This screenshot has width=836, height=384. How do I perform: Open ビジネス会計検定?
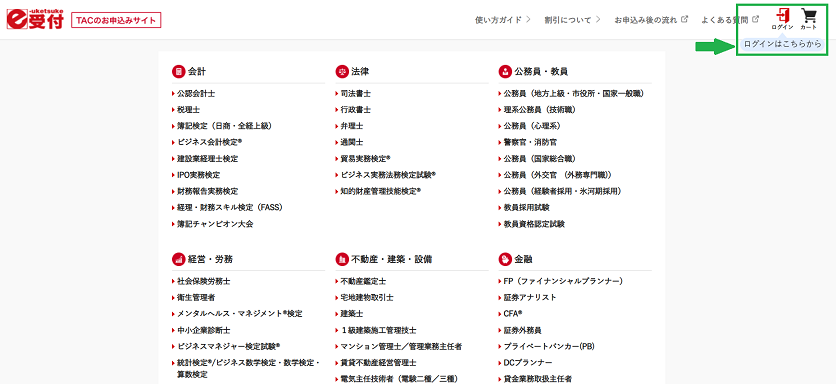coord(210,142)
